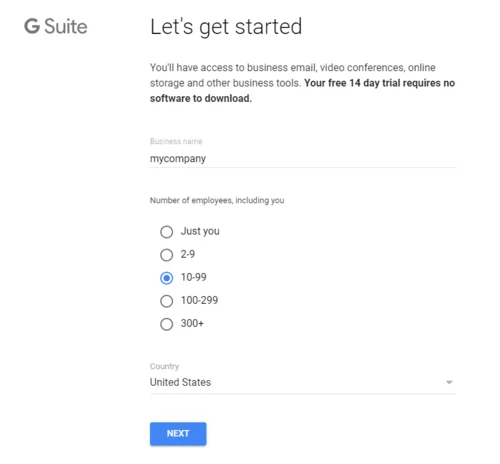Click the 'Number of employees, including you' label
Screen dimensions: 500x464
pos(217,200)
